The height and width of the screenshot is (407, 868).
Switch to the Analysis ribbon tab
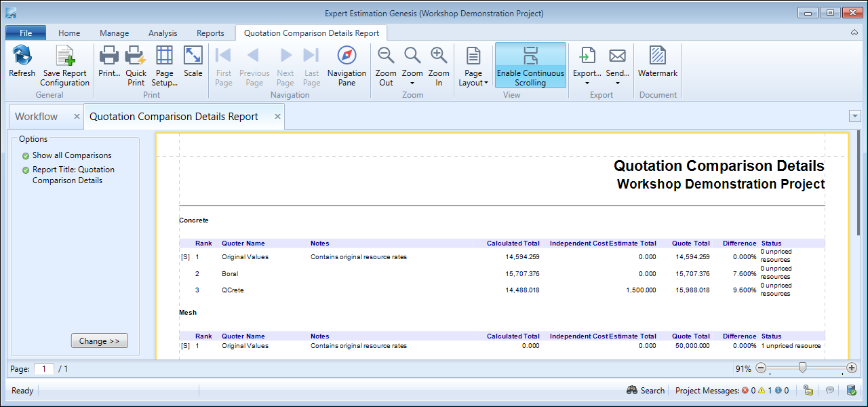[163, 33]
